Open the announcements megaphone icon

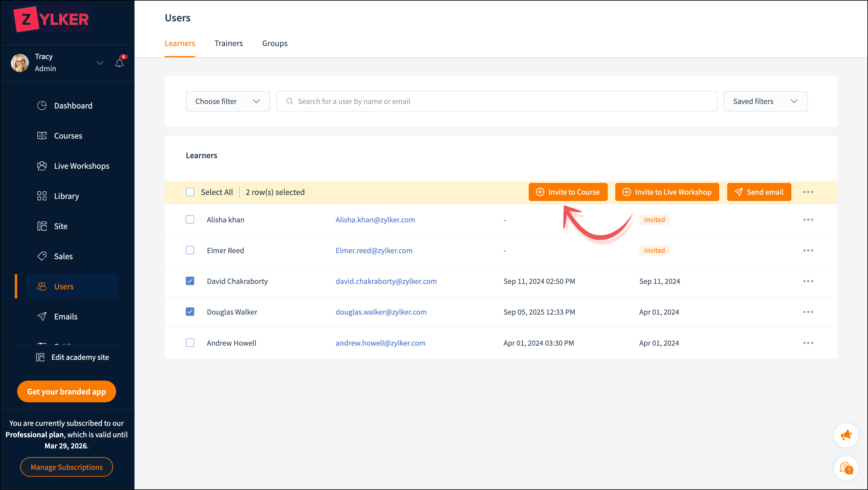(846, 435)
